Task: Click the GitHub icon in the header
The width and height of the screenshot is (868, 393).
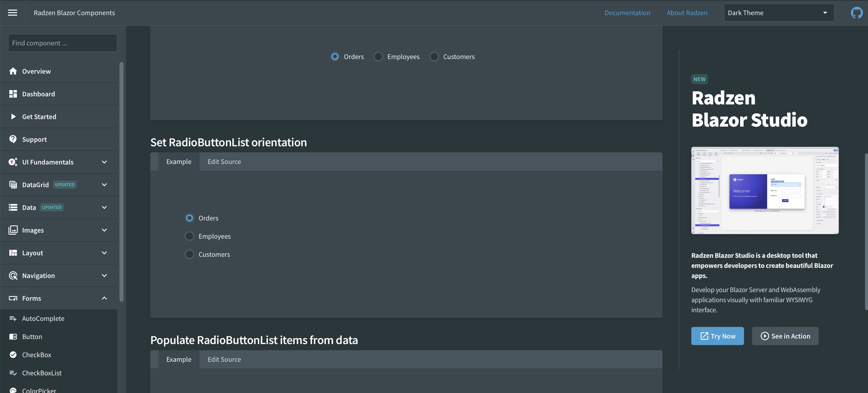Action: coord(857,12)
